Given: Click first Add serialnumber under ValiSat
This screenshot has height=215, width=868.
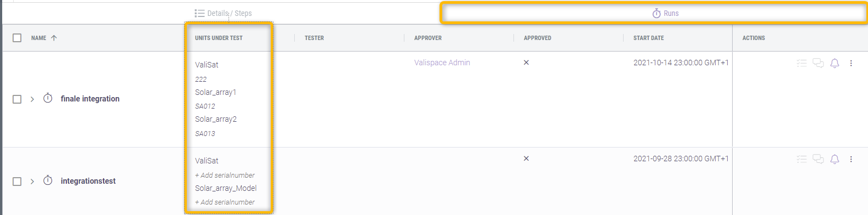Looking at the screenshot, I should (x=225, y=175).
